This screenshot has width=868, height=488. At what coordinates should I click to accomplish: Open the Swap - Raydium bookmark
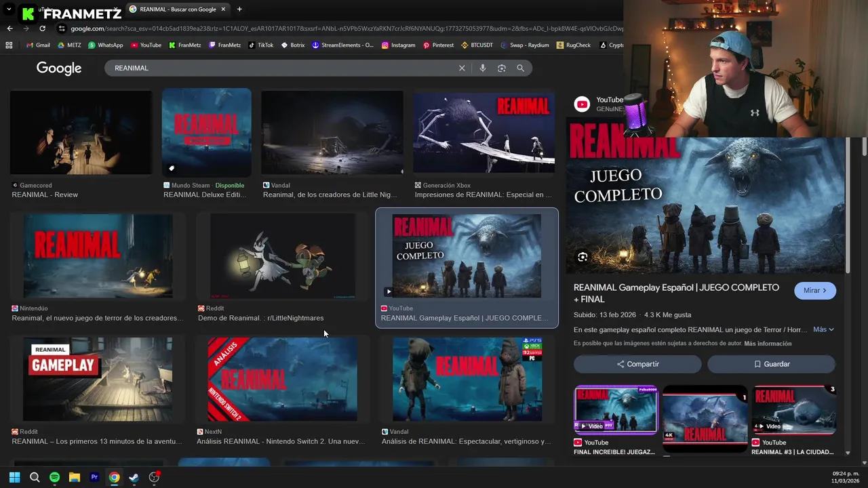click(x=525, y=45)
